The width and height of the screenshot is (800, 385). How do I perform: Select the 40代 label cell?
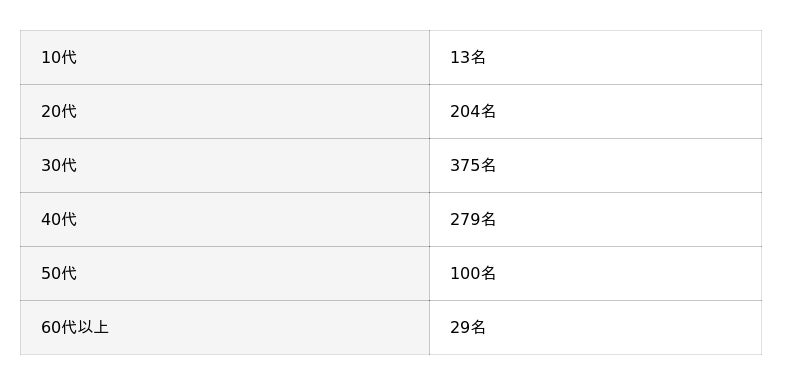coord(225,220)
